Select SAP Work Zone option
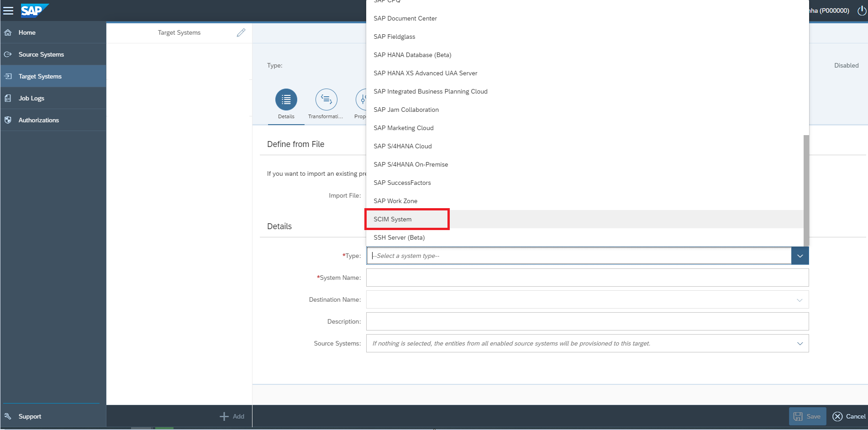The image size is (868, 430). click(585, 201)
